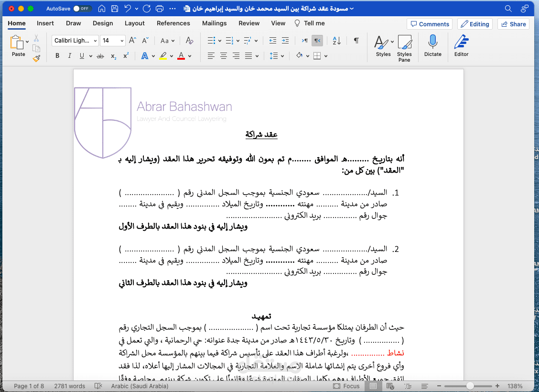Image resolution: width=539 pixels, height=392 pixels.
Task: Sort text A to Z
Action: (337, 41)
